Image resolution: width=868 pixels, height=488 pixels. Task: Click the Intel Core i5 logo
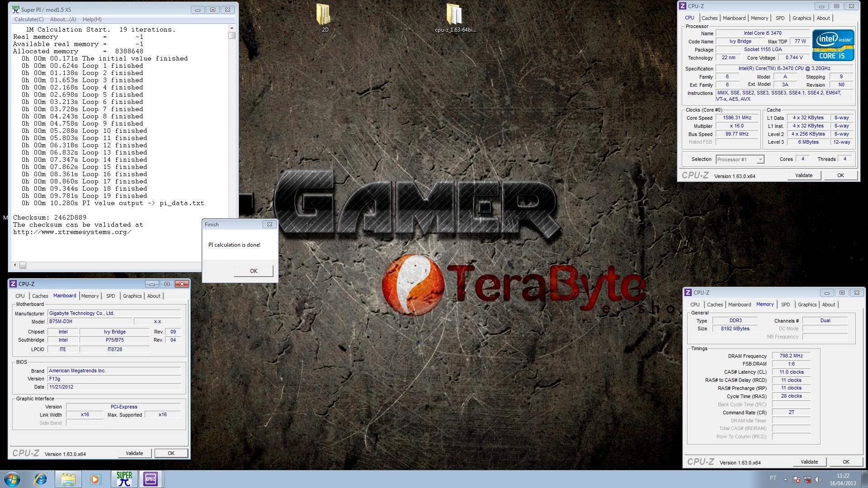pos(833,45)
